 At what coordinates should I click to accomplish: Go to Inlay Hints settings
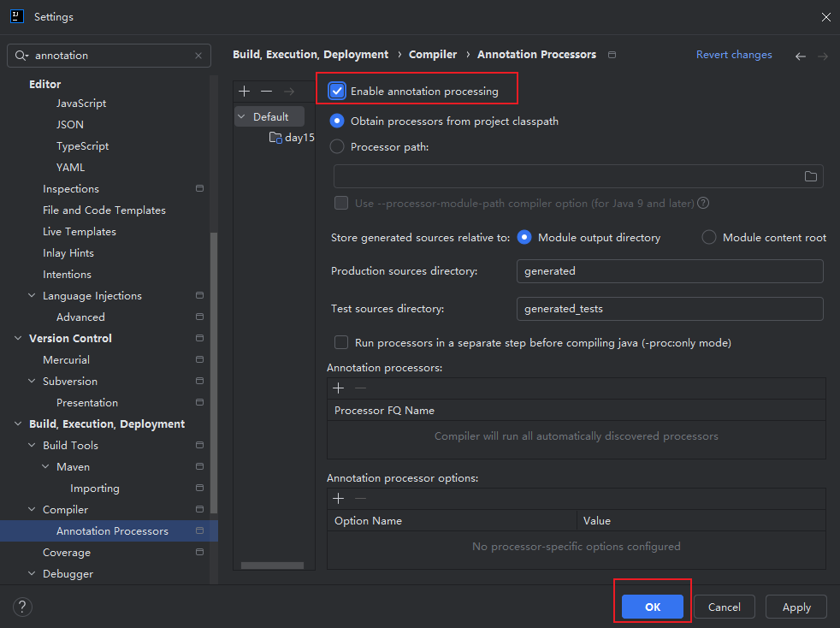point(68,253)
